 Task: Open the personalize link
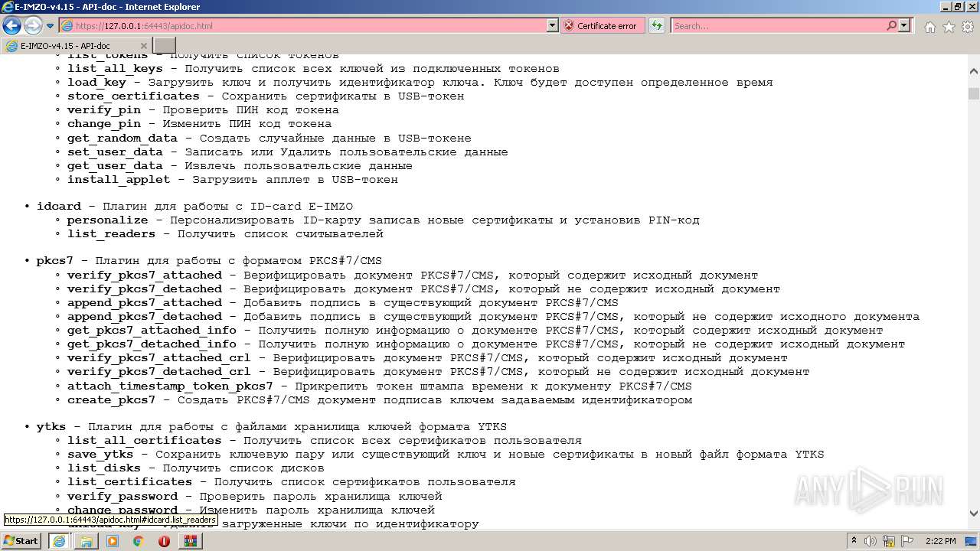(107, 220)
